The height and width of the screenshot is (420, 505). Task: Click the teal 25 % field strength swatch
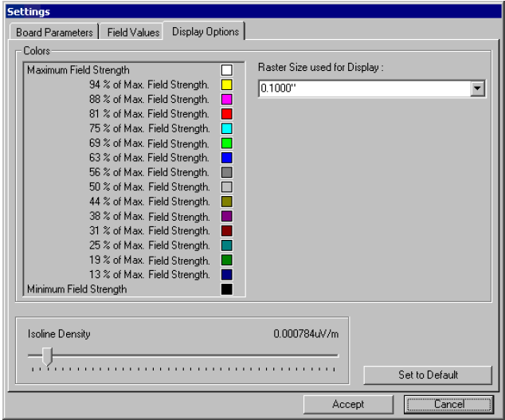(x=227, y=245)
